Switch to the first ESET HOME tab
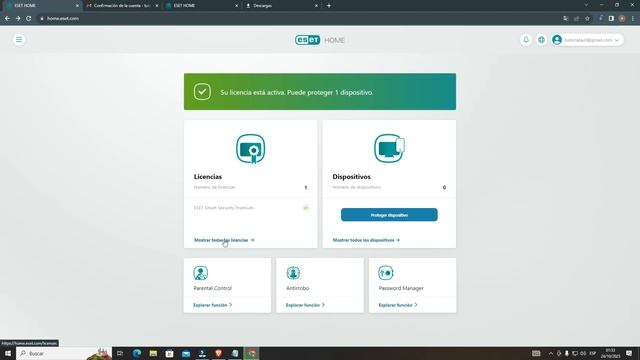 click(41, 6)
